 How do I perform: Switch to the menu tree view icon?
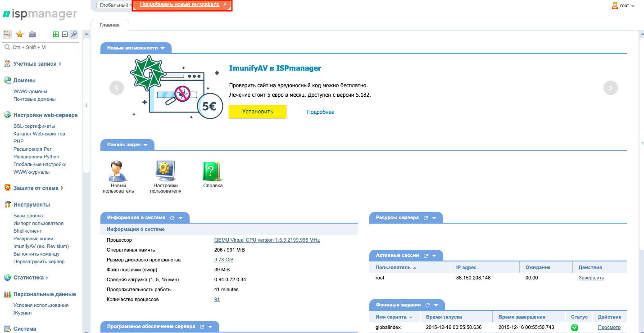click(7, 34)
